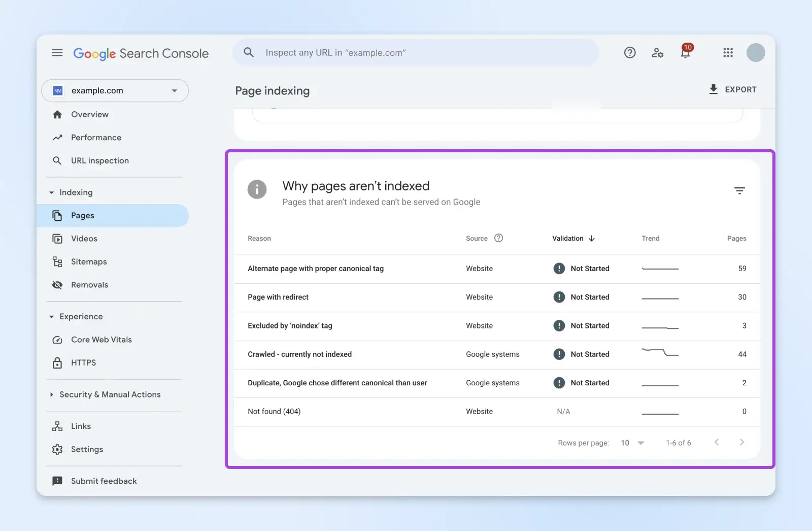Image resolution: width=812 pixels, height=531 pixels.
Task: Go to the next results page arrow
Action: pyautogui.click(x=741, y=442)
